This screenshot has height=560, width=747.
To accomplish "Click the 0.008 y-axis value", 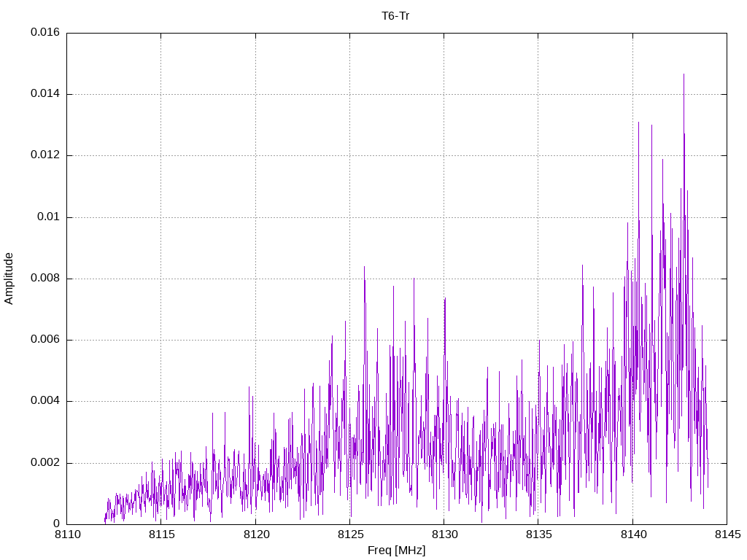I will coord(45,279).
